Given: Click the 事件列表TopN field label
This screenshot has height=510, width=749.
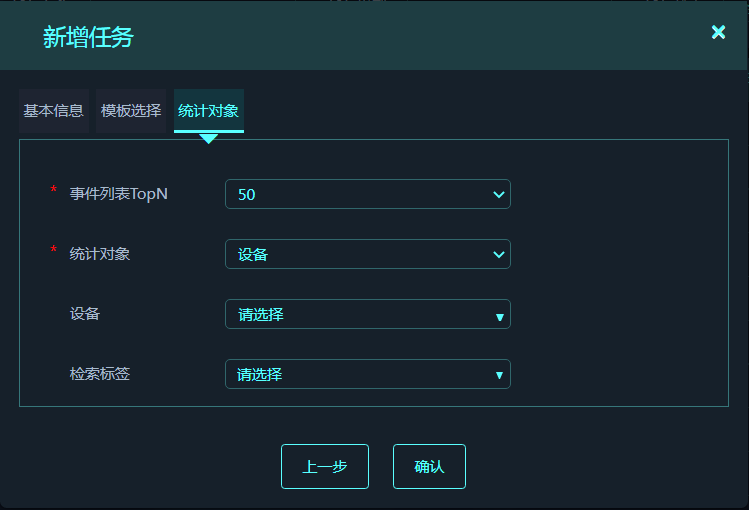Looking at the screenshot, I should coord(118,194).
